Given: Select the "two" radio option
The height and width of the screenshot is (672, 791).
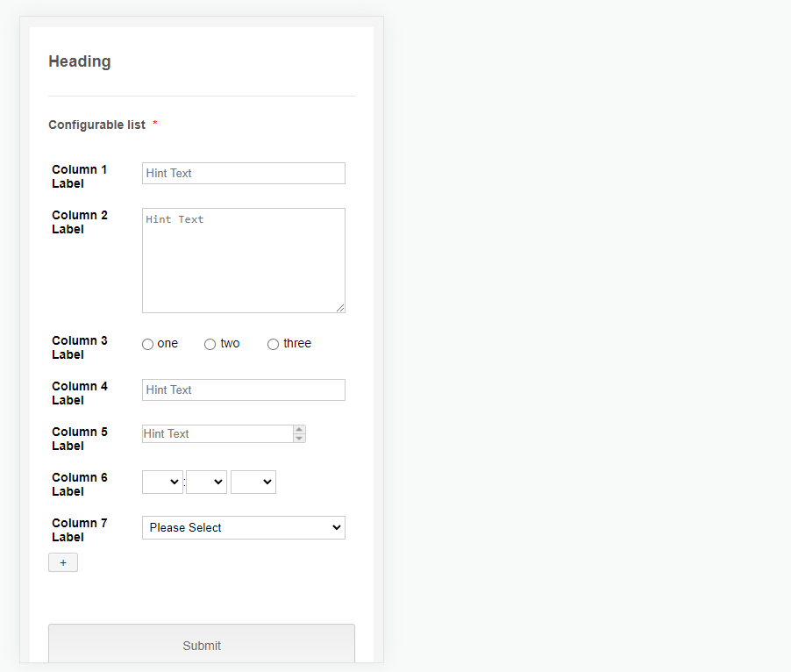Looking at the screenshot, I should (210, 344).
